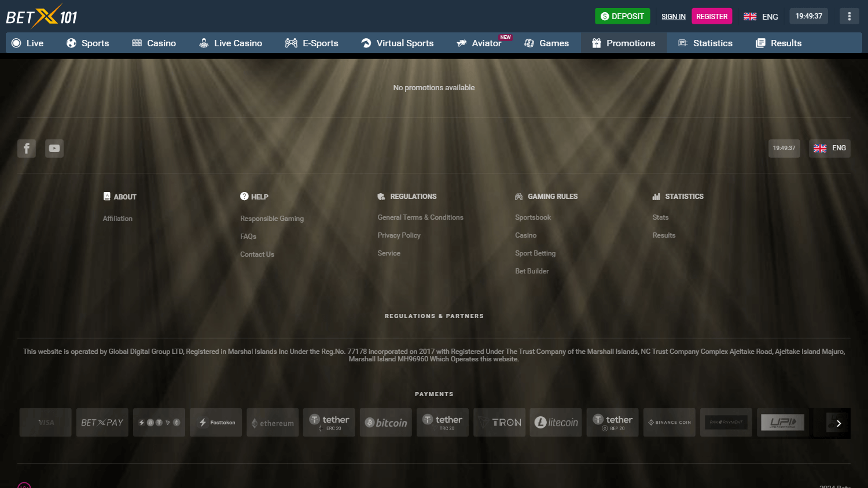Screen dimensions: 868x488
Task: Click the Tether TRC 20 logo
Action: (x=443, y=423)
